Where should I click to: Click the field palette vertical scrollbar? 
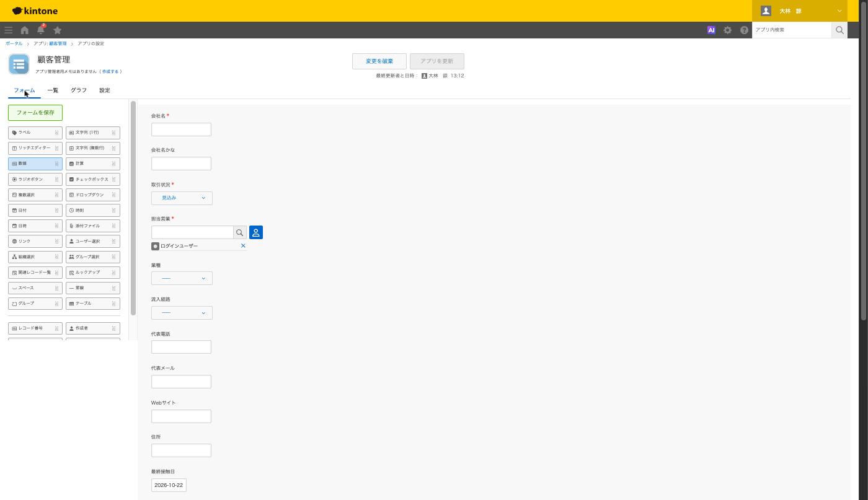[x=133, y=208]
